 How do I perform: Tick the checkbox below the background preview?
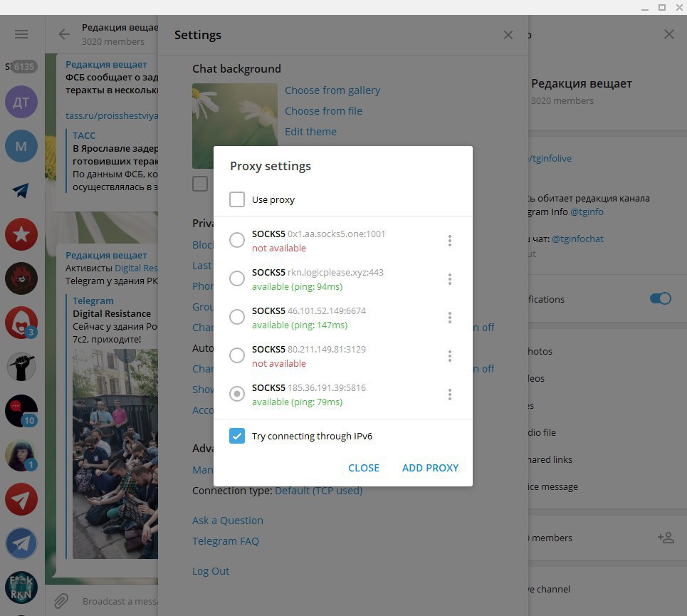[200, 184]
